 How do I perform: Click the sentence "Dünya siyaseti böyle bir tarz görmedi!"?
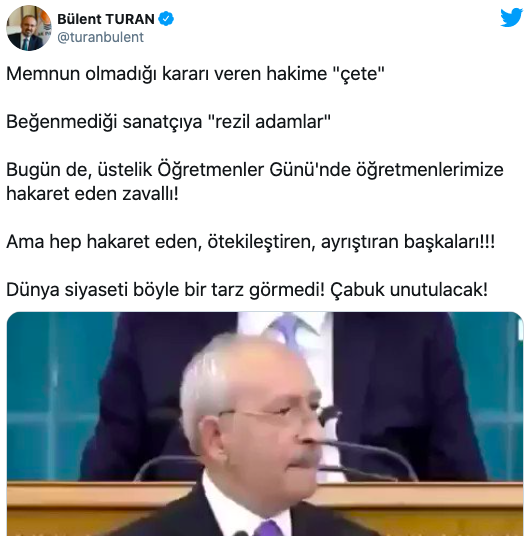(165, 290)
